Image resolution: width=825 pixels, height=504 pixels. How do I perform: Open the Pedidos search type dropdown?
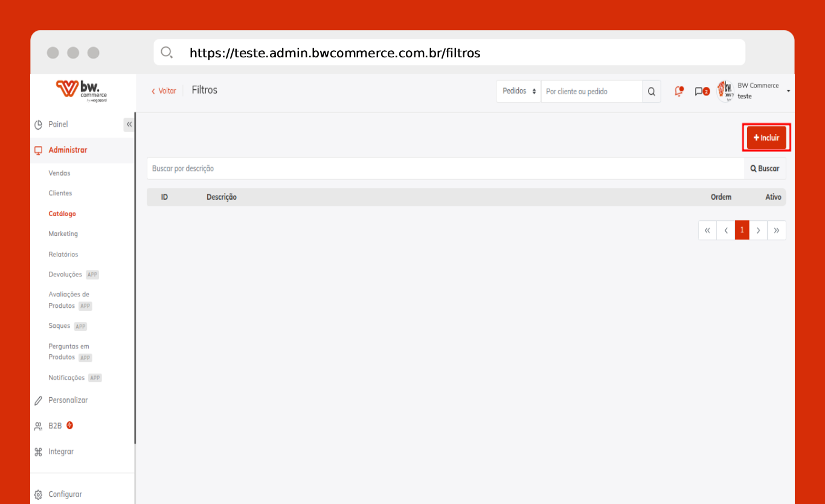(519, 92)
